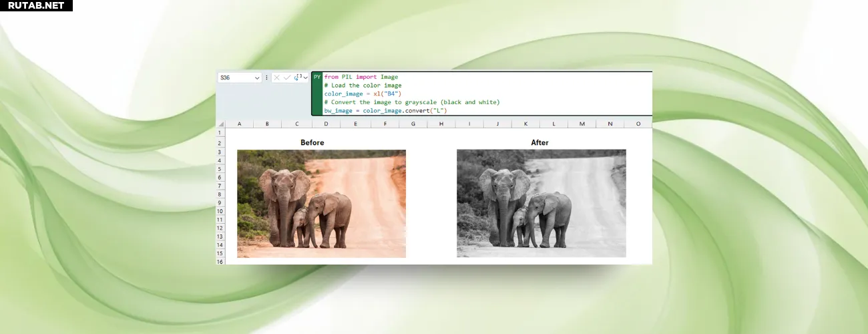Select row 4 header
This screenshot has height=334, width=868.
pyautogui.click(x=220, y=160)
